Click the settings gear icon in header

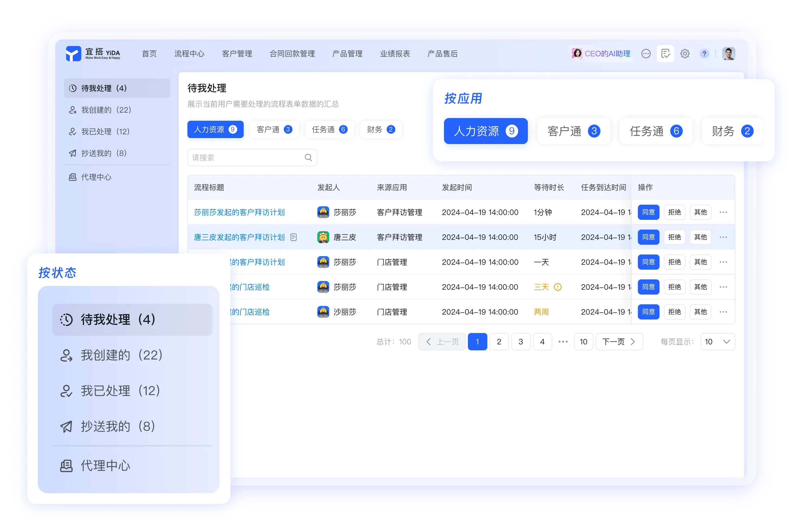point(685,54)
